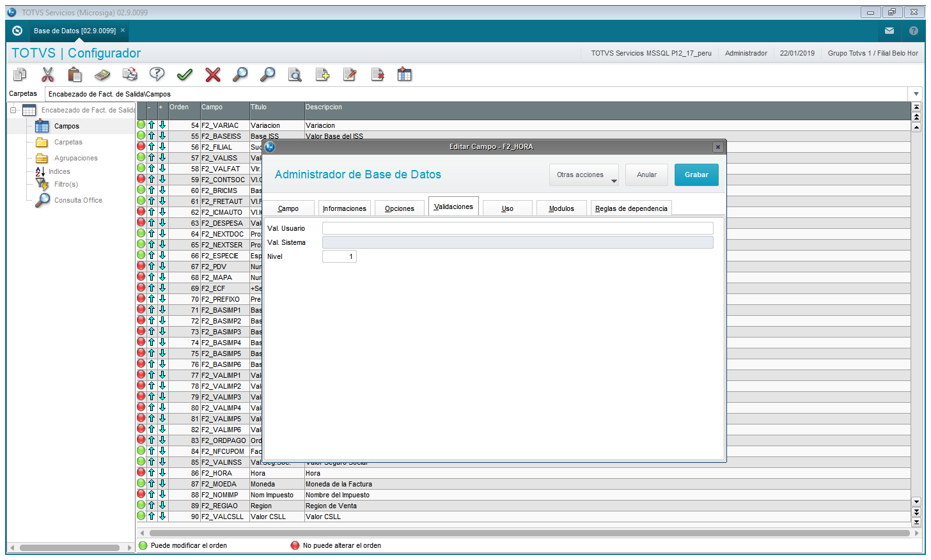Select the F2_NOMIMP row

pyautogui.click(x=524, y=495)
